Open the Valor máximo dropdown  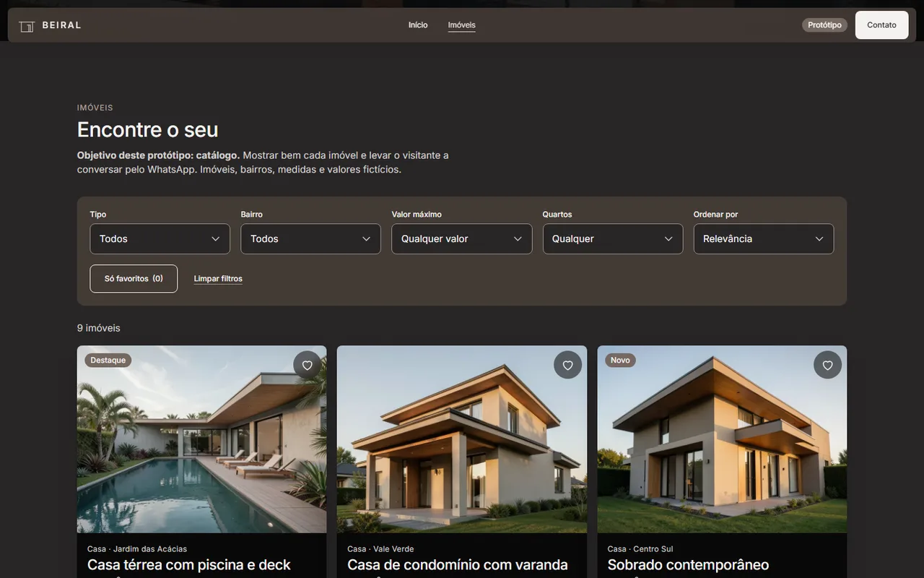click(461, 238)
